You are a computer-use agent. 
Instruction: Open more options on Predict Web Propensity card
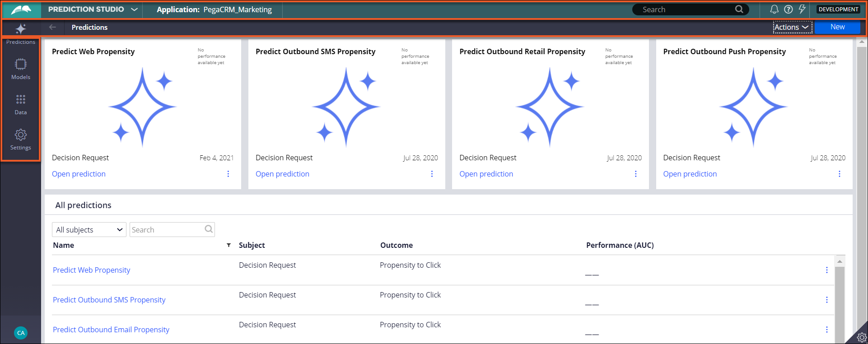click(228, 174)
